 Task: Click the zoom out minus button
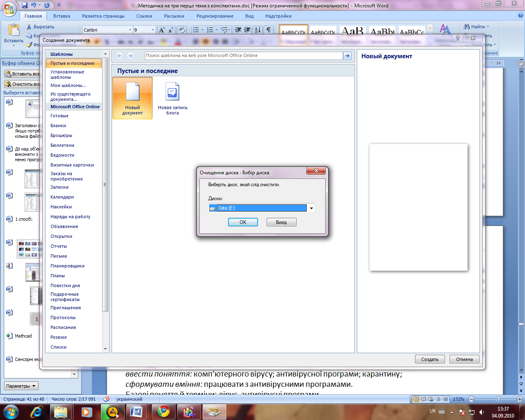[471, 399]
